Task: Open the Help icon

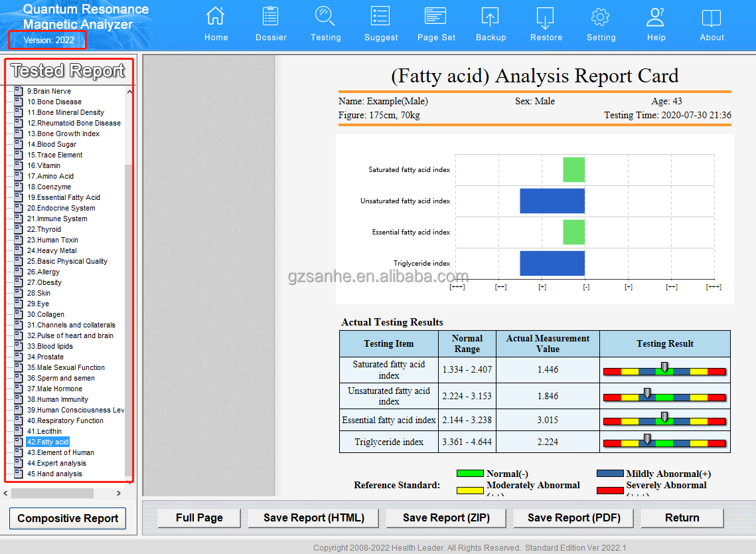Action: click(656, 17)
